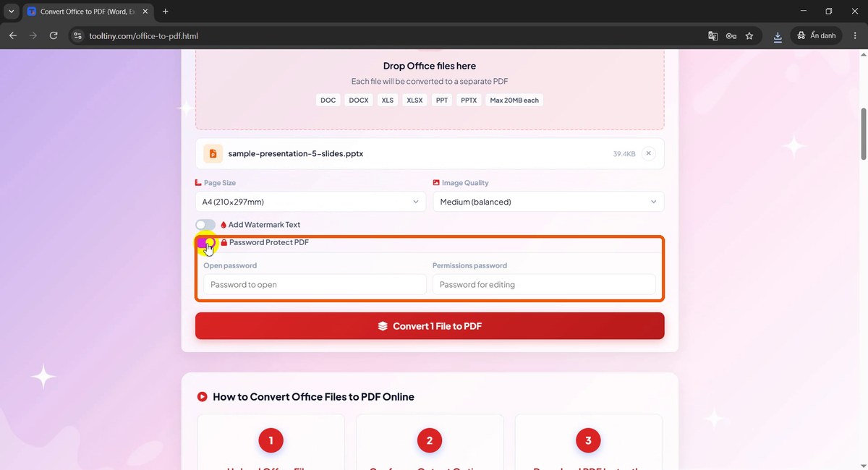Open the Page Size dropdown
This screenshot has width=868, height=470.
coord(311,202)
